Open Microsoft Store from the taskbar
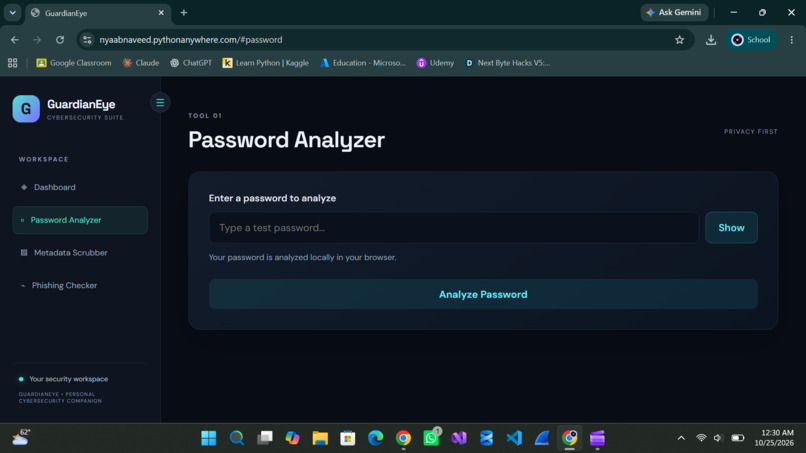 pos(347,438)
